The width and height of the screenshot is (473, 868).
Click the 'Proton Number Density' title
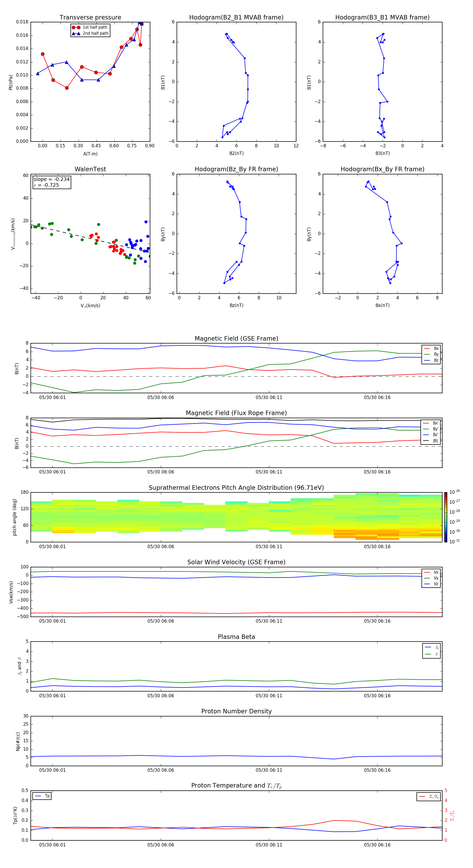(236, 711)
